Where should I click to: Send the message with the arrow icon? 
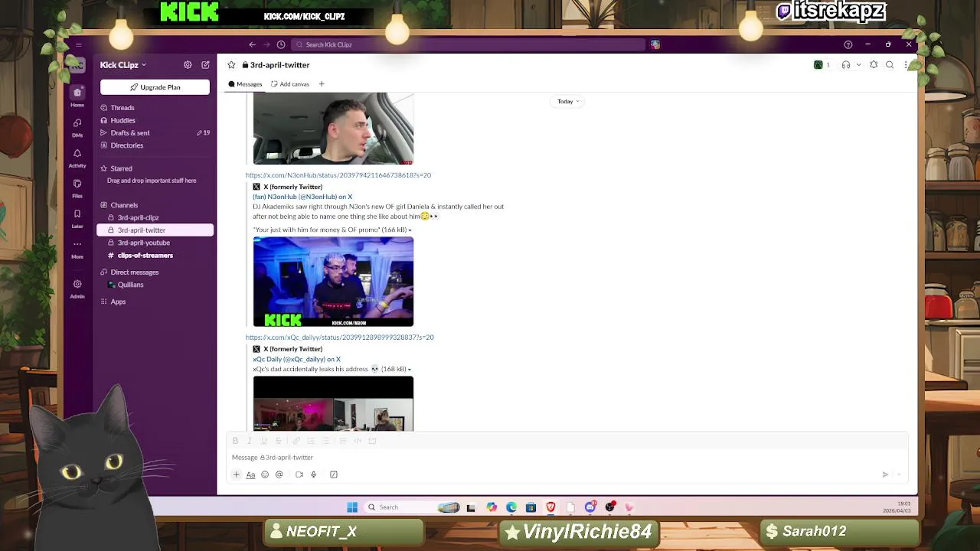[885, 474]
